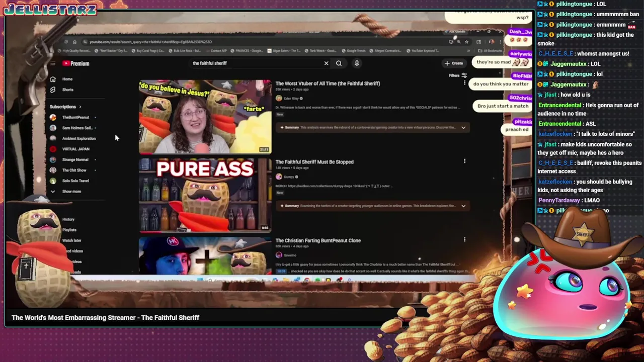This screenshot has width=644, height=362.
Task: Click the Windows Start button on taskbar
Action: point(200,280)
